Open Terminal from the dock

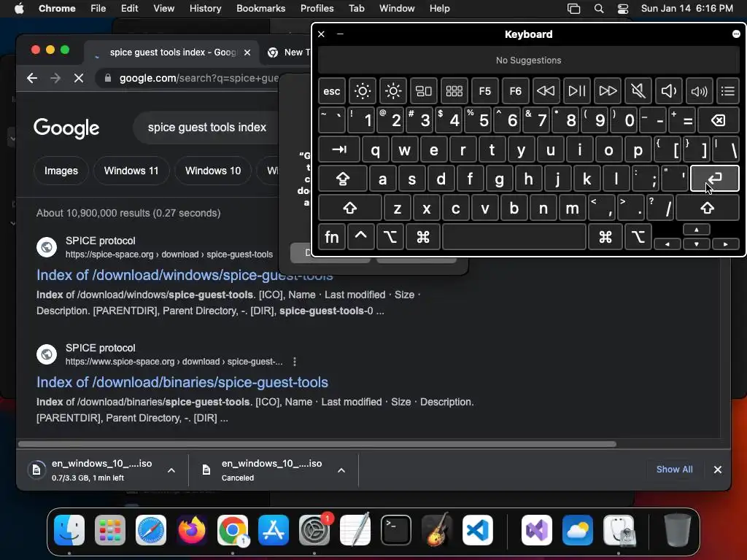(395, 529)
